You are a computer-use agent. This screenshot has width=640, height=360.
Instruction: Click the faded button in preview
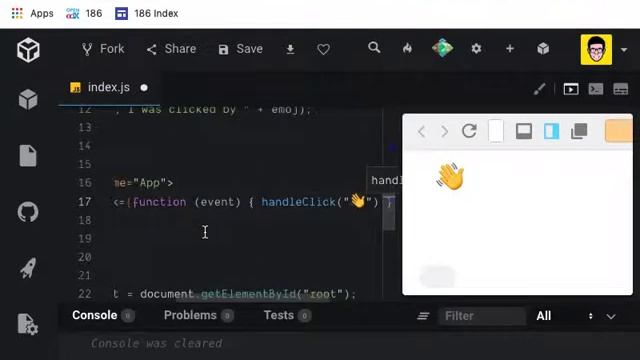coord(438,276)
